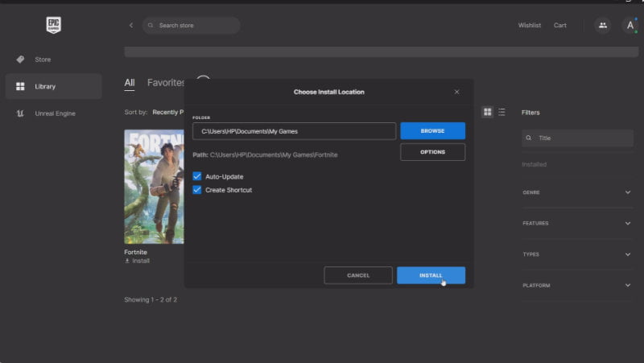
Task: Open the Sort by Recently dropdown
Action: pos(168,112)
